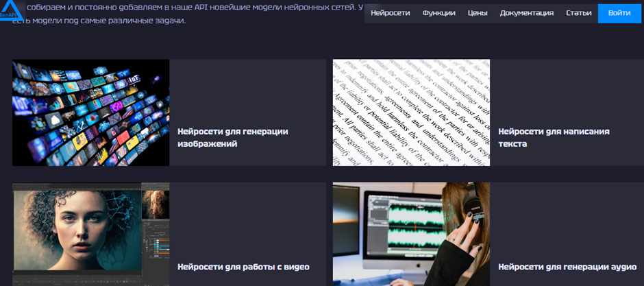Open Нейросети для работы с видео link
The height and width of the screenshot is (286, 644).
[x=243, y=267]
